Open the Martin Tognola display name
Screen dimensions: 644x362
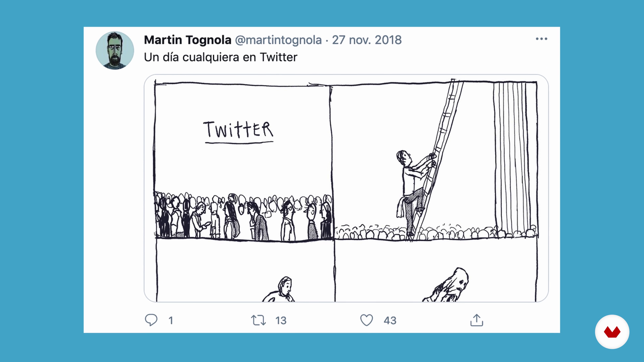(187, 40)
